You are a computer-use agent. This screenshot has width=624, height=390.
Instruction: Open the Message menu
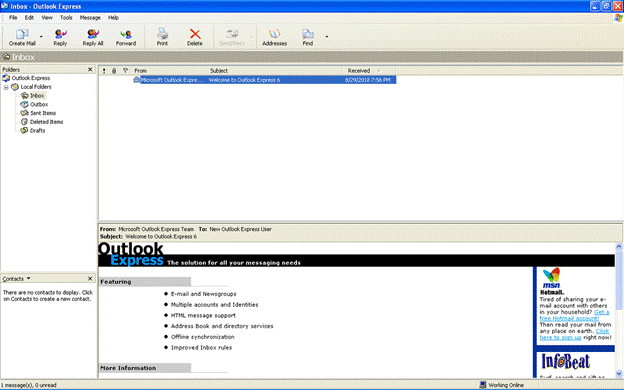point(90,18)
